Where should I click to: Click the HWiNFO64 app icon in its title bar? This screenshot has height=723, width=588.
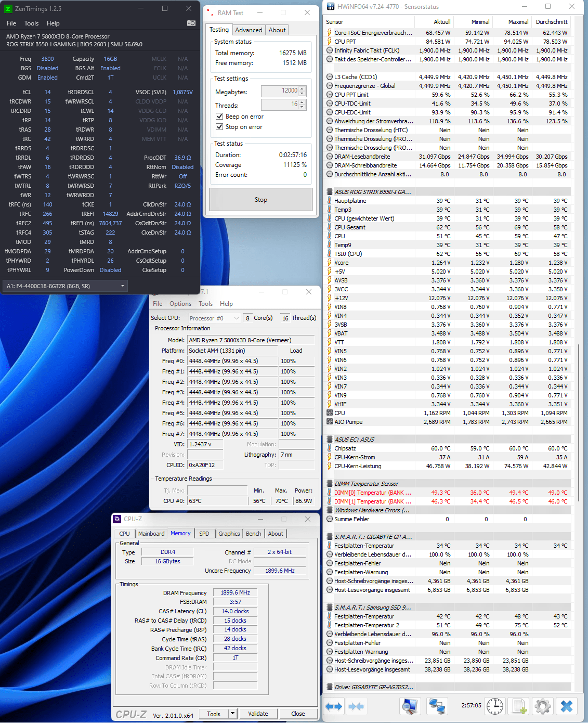[331, 7]
